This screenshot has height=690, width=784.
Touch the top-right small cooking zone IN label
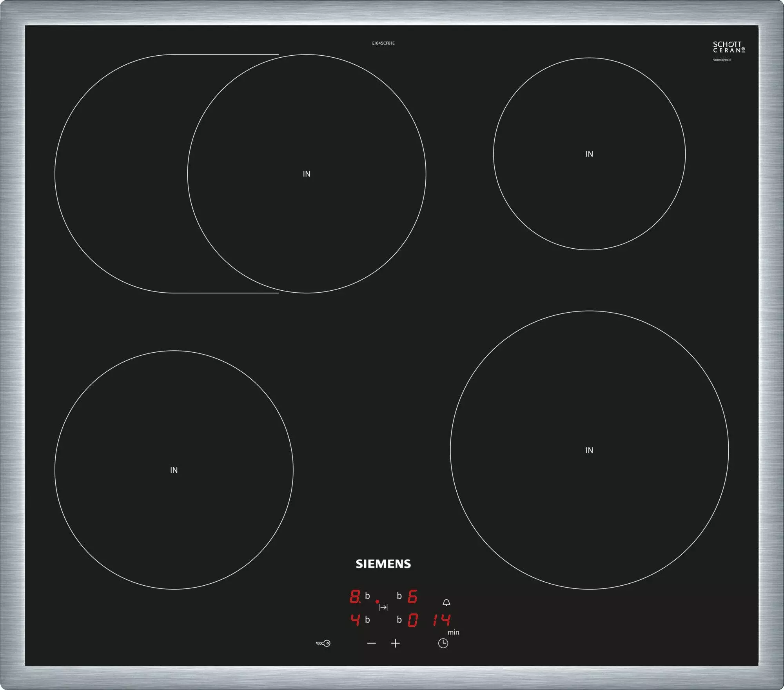[x=589, y=154]
